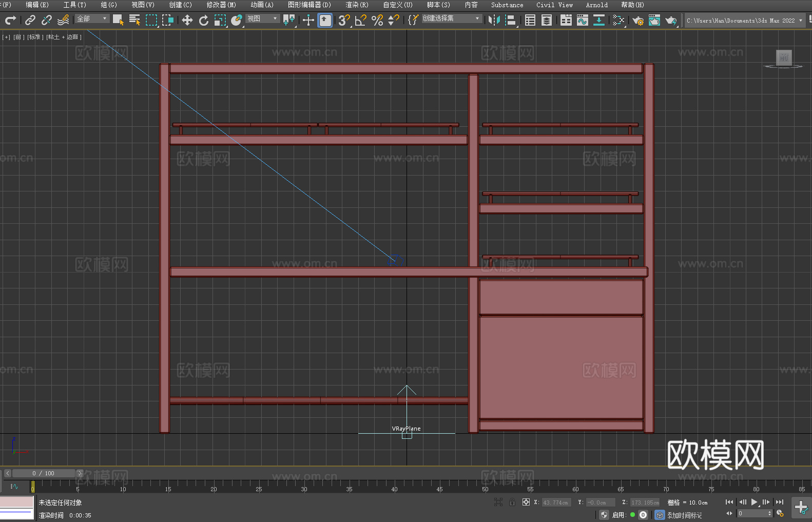Click the Edit Named Selection Sets icon
This screenshot has width=812, height=522.
tap(413, 20)
